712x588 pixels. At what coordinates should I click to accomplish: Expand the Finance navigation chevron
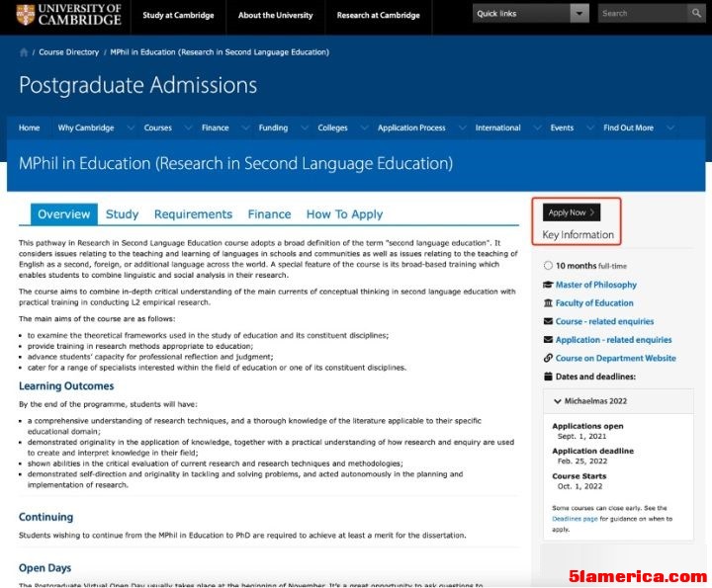pyautogui.click(x=245, y=127)
